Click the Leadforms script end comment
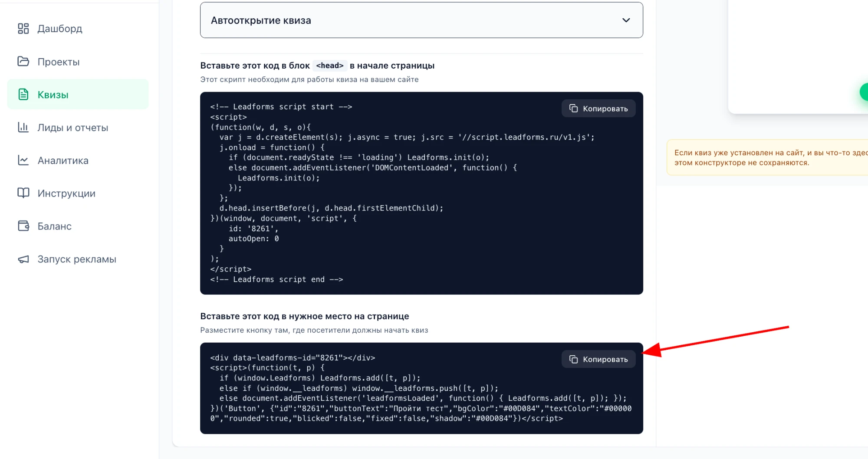Screen dimensions: 868x459 276,279
